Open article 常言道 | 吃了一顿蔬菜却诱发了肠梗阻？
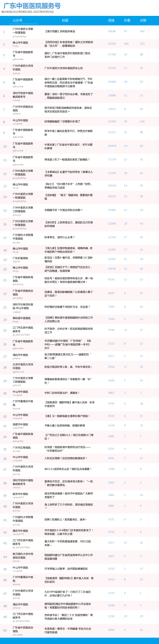This screenshot has height=644, width=159. (67, 159)
